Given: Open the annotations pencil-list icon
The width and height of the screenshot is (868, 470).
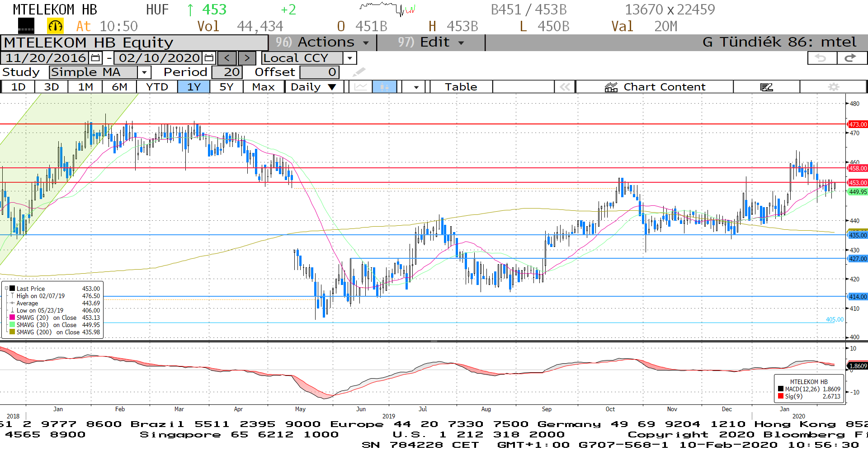Looking at the screenshot, I should 766,87.
